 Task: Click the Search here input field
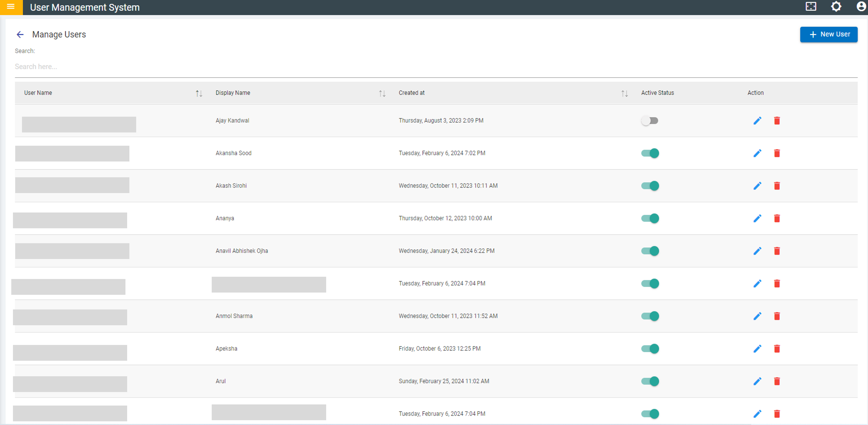coord(202,67)
